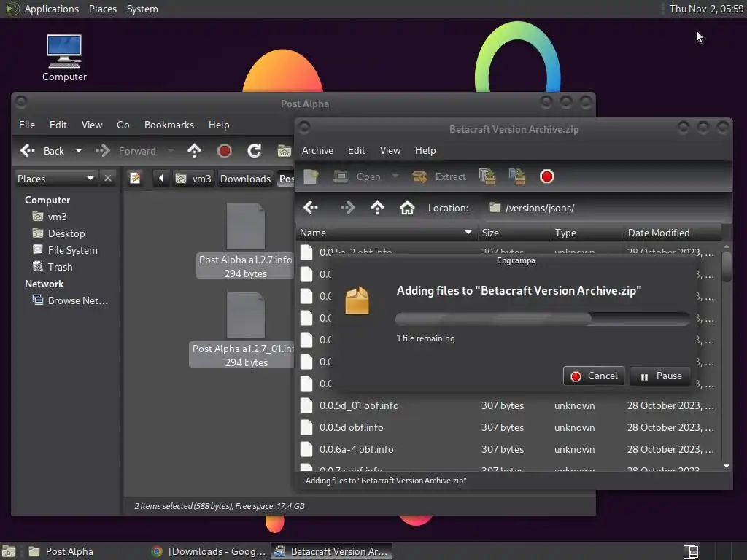The image size is (747, 560).
Task: Click the Extract button in Engrampa
Action: 439,176
